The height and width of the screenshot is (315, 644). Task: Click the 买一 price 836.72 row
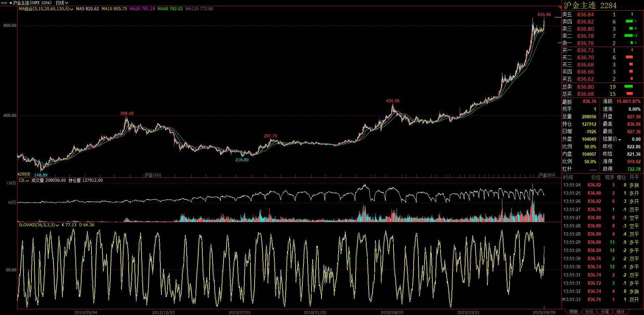tap(585, 50)
